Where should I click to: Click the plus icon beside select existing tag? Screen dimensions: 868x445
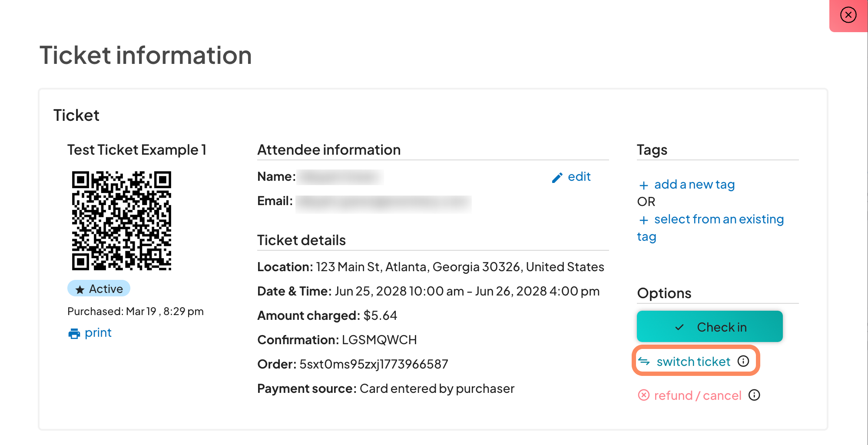[644, 220]
